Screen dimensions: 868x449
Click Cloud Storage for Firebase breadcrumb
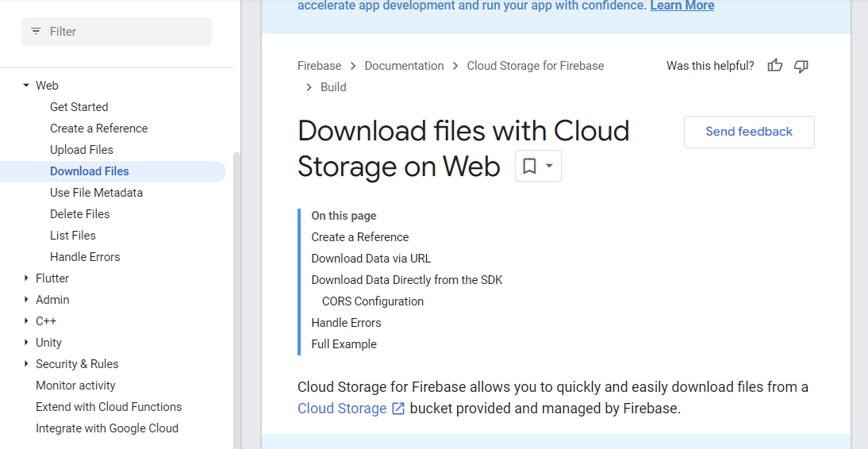pyautogui.click(x=536, y=66)
